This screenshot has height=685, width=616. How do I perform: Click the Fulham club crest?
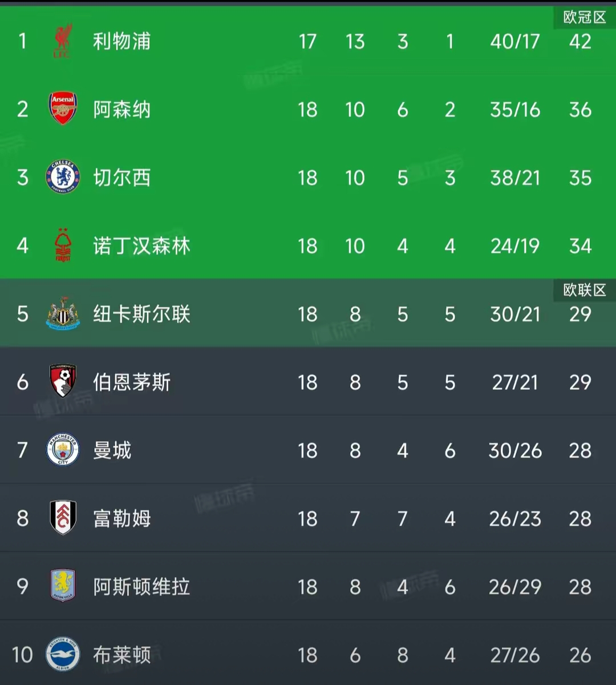[x=63, y=518]
